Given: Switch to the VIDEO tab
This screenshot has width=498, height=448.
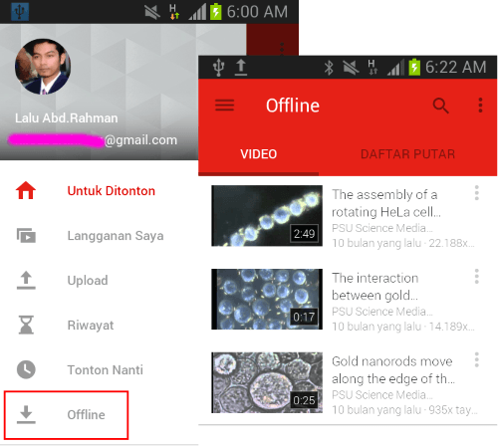Looking at the screenshot, I should click(x=258, y=154).
